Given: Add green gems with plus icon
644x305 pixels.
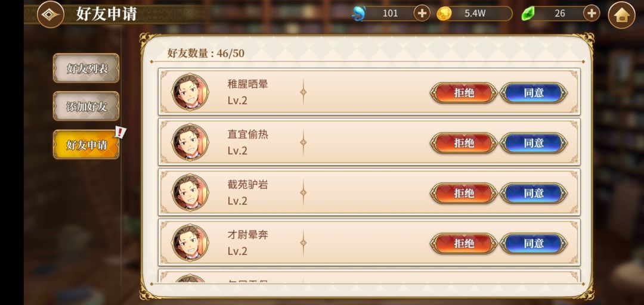Looking at the screenshot, I should pyautogui.click(x=591, y=14).
